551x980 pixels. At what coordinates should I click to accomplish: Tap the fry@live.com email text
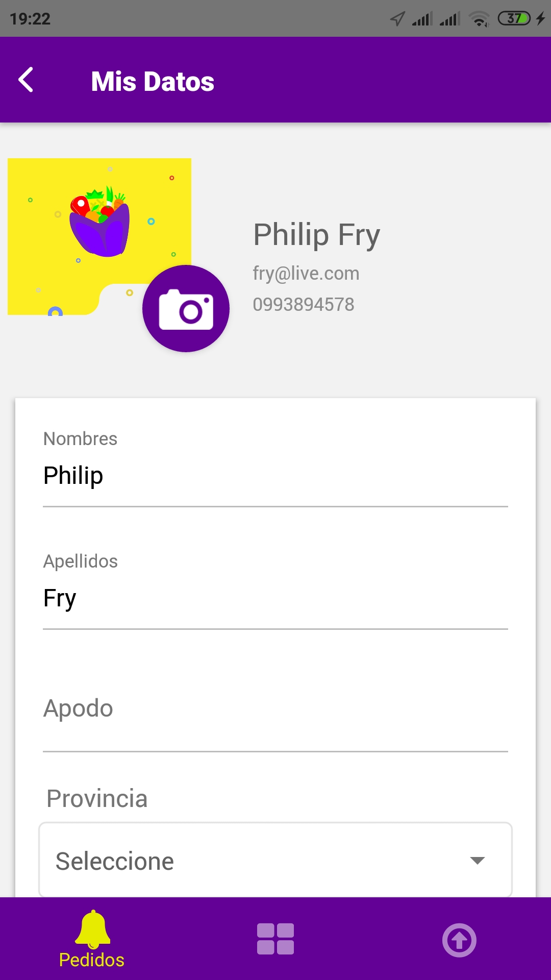coord(306,274)
